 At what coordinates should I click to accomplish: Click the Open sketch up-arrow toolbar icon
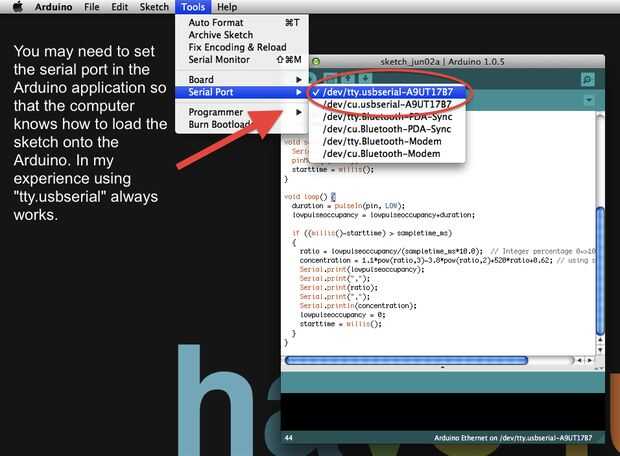348,78
